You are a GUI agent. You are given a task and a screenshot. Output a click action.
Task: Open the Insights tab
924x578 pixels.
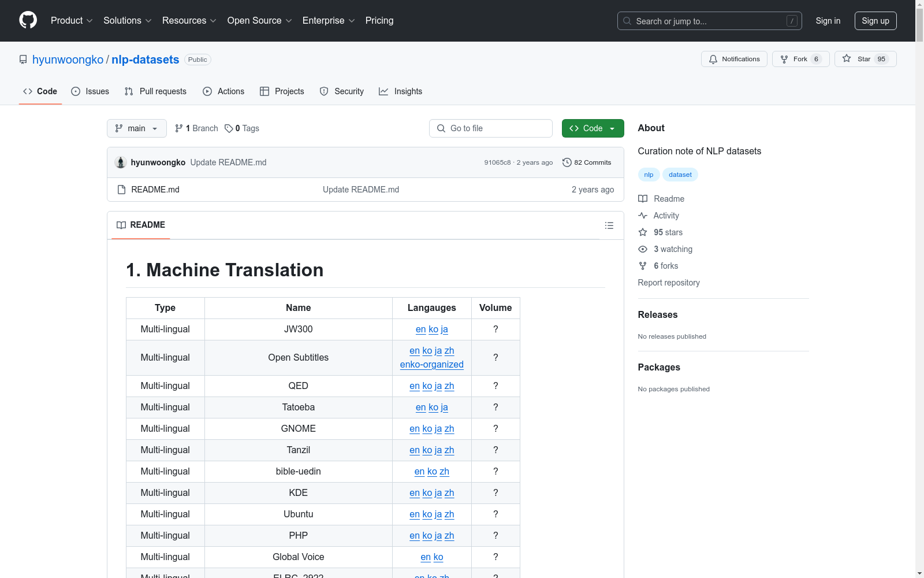pyautogui.click(x=400, y=91)
